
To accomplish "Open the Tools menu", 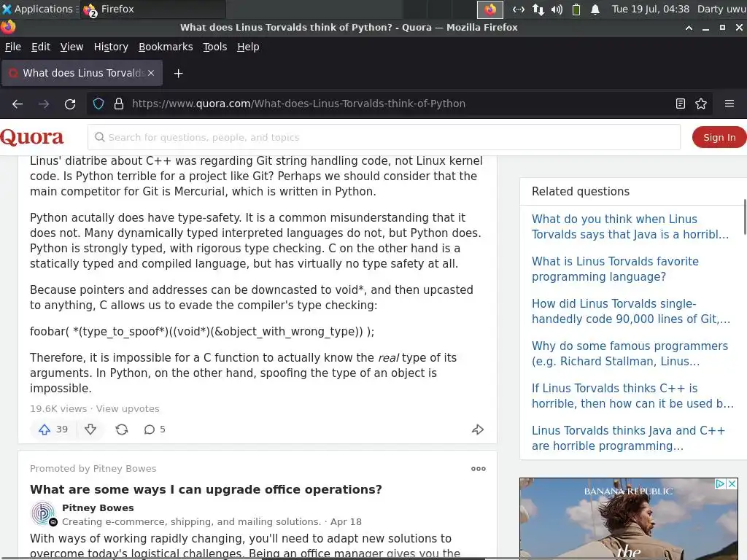I will 215,47.
